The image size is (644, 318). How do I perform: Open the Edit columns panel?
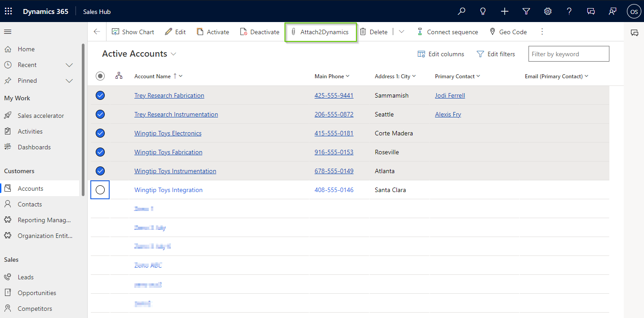coord(440,54)
